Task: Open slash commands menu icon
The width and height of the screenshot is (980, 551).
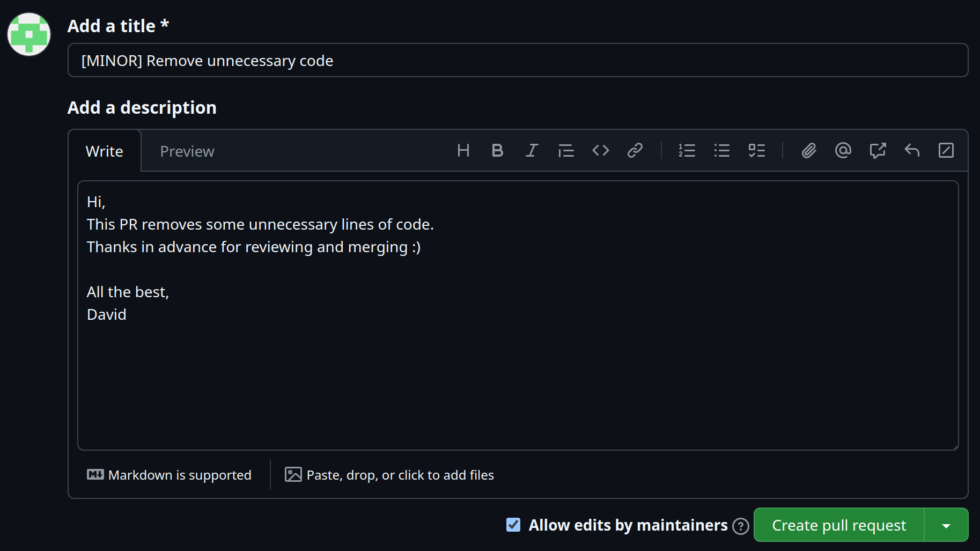Action: coord(946,151)
